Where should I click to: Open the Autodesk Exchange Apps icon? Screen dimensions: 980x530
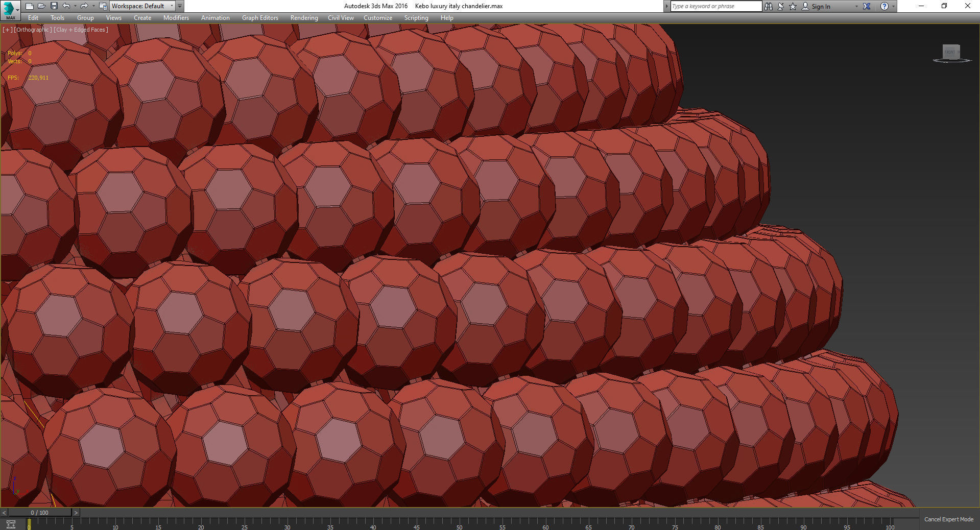click(867, 6)
